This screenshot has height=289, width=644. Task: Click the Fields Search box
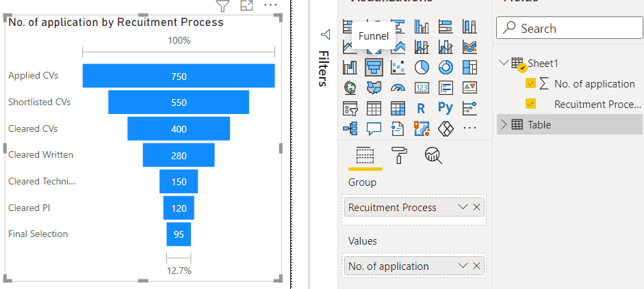569,28
